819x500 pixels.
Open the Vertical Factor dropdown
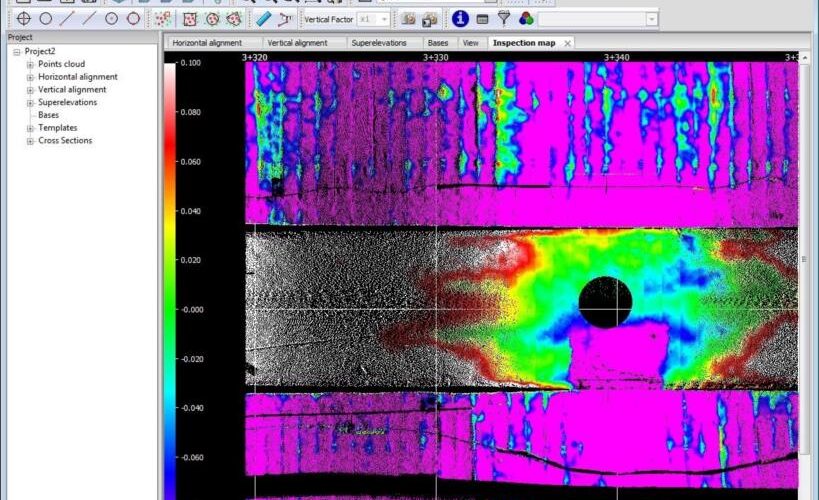click(x=384, y=19)
